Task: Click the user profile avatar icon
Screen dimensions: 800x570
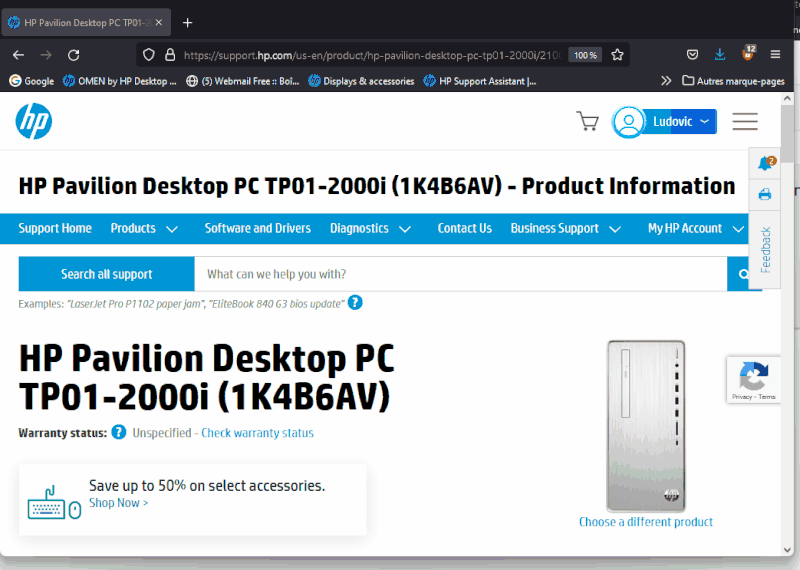Action: tap(629, 122)
